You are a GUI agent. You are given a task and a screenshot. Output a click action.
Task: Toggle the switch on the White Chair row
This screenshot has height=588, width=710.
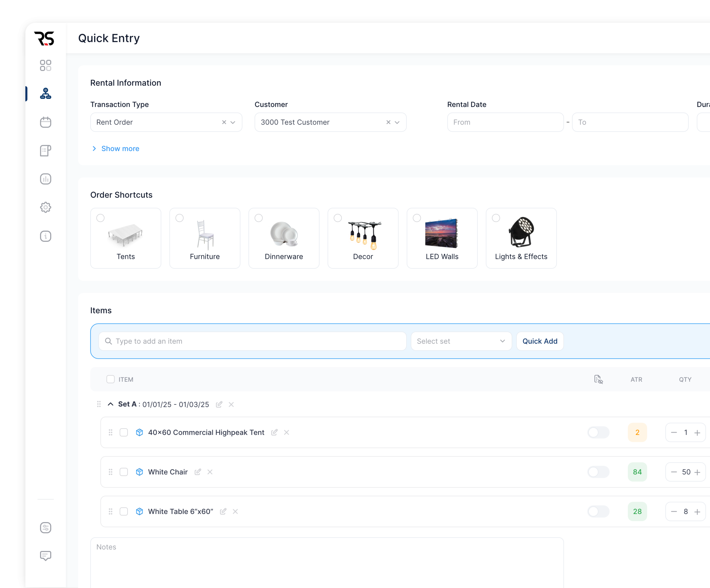[599, 472]
